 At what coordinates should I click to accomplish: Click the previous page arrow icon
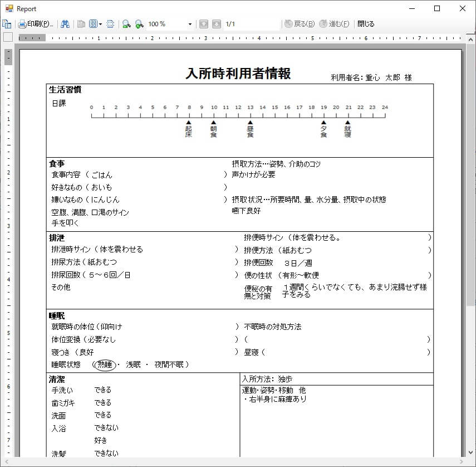tap(204, 23)
